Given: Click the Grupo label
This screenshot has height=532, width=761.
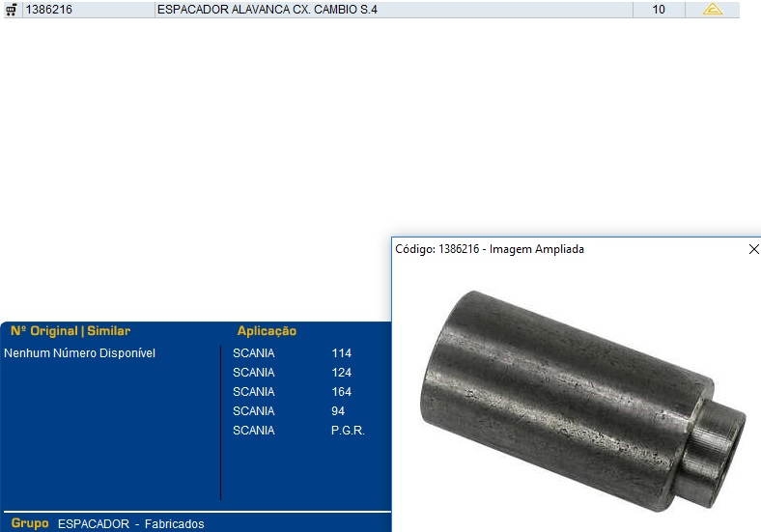Looking at the screenshot, I should [30, 523].
